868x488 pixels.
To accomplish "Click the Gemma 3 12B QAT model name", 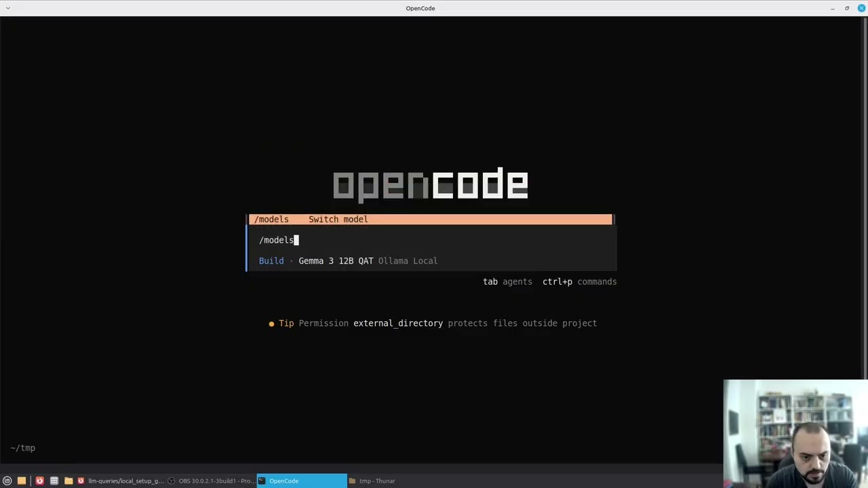I will [336, 261].
